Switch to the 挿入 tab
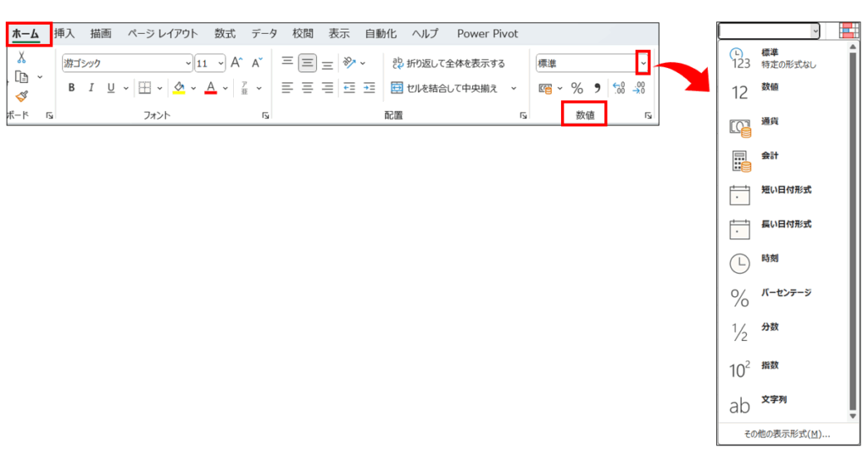This screenshot has width=868, height=458. (x=64, y=34)
